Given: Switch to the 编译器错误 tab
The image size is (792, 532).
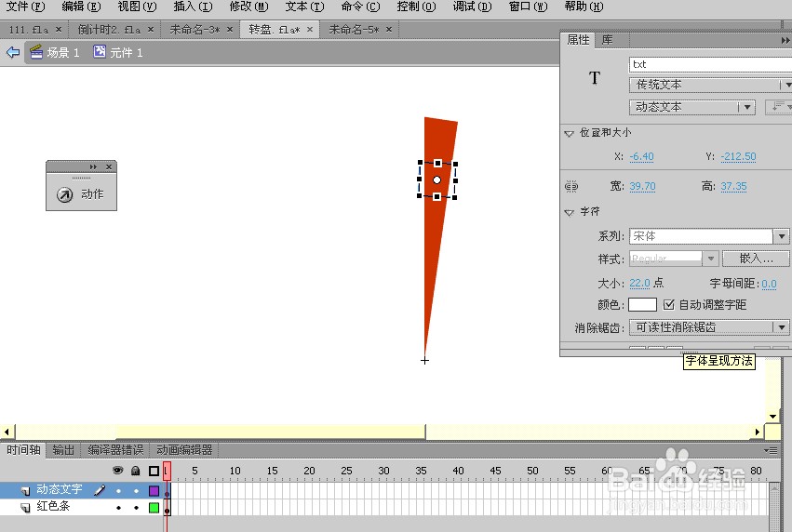Looking at the screenshot, I should point(115,450).
